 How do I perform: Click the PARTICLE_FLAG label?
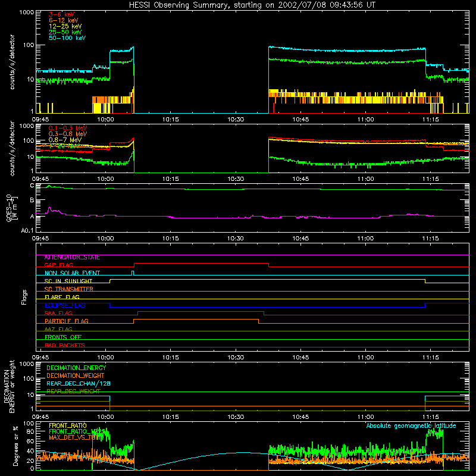(x=67, y=321)
